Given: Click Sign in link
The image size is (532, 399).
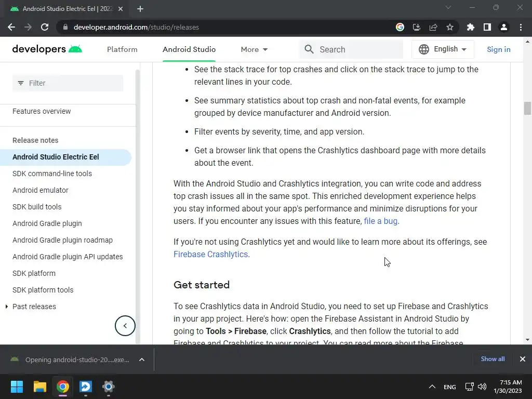Looking at the screenshot, I should [498, 49].
